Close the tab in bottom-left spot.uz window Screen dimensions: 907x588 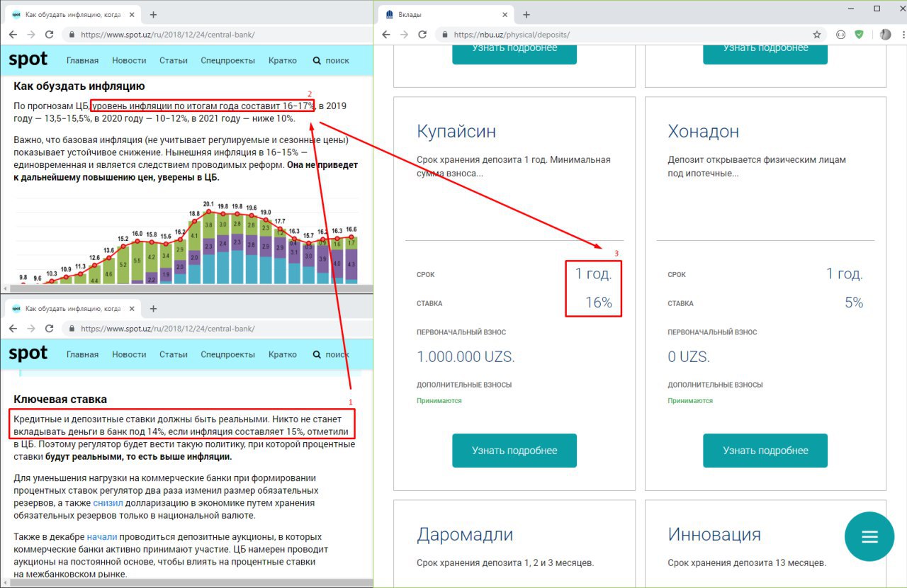pyautogui.click(x=133, y=309)
